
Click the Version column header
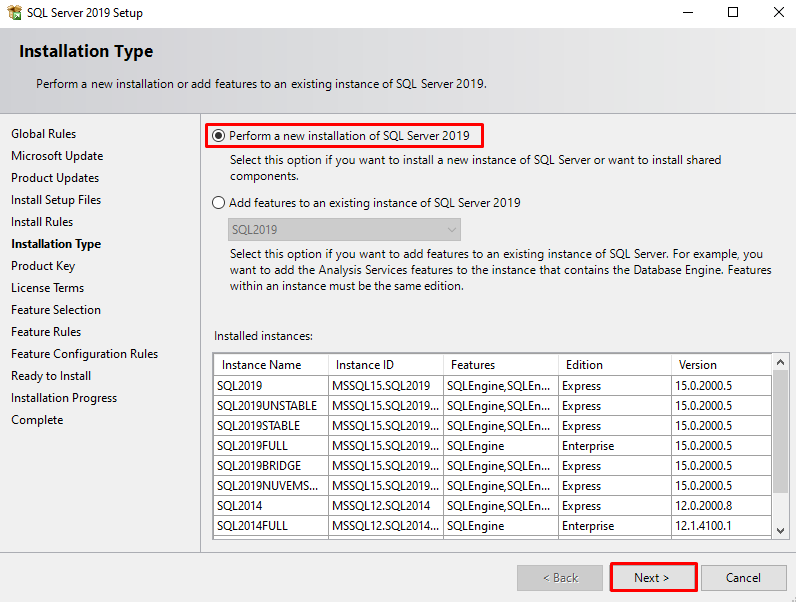(x=722, y=364)
